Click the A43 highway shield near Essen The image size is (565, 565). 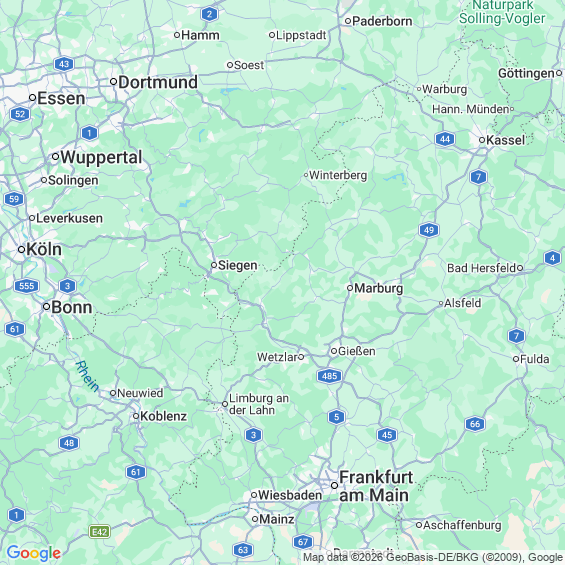[64, 64]
